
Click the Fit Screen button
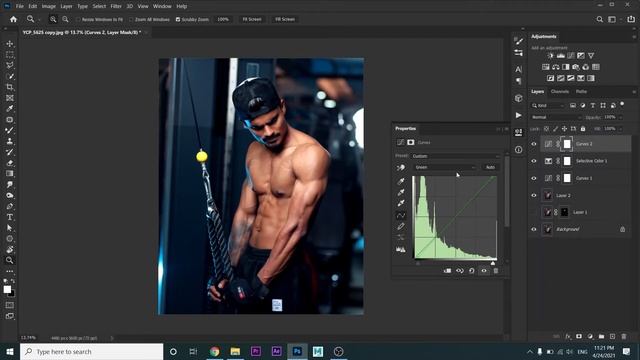click(x=252, y=19)
